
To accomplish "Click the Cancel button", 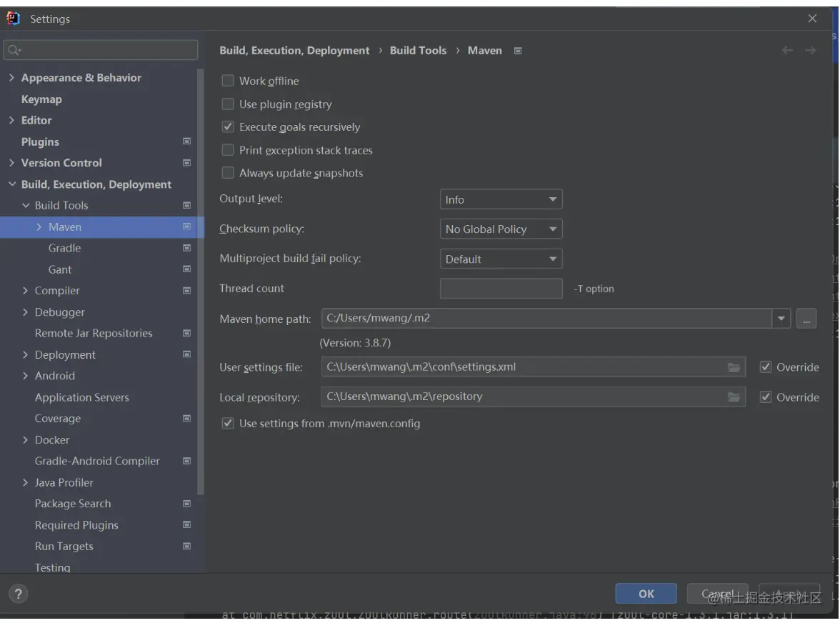I will [x=718, y=594].
